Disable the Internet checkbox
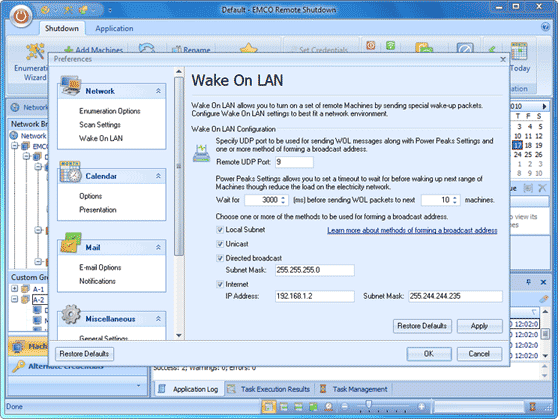This screenshot has height=419, width=558. point(220,284)
